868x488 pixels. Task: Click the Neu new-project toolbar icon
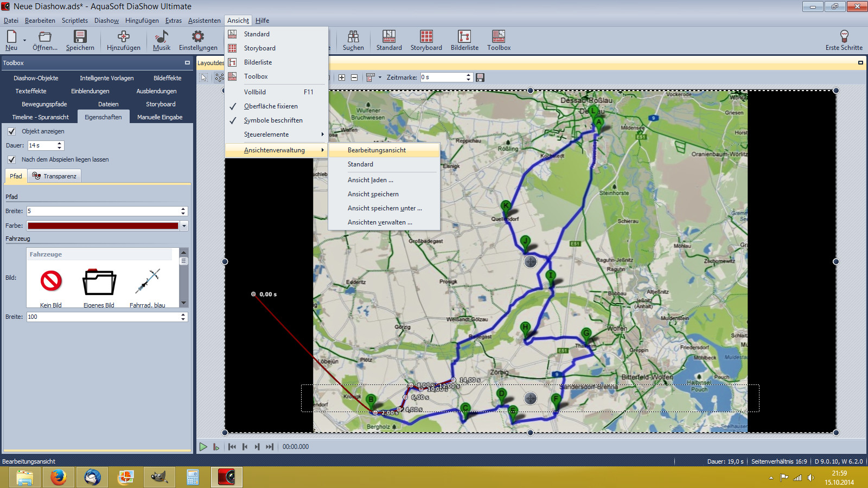coord(11,37)
